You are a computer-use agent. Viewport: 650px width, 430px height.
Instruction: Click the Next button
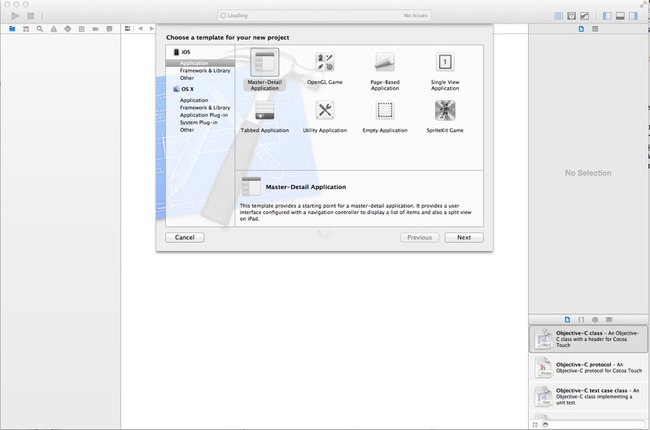tap(464, 237)
